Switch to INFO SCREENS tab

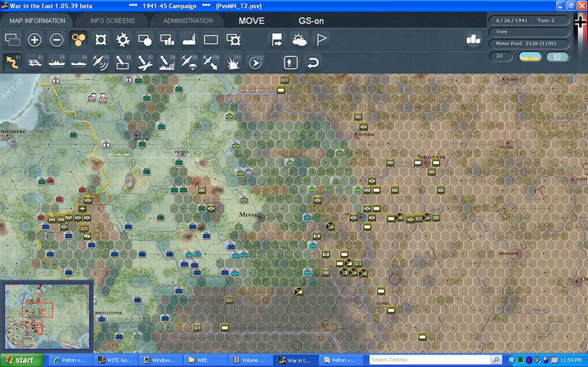113,21
